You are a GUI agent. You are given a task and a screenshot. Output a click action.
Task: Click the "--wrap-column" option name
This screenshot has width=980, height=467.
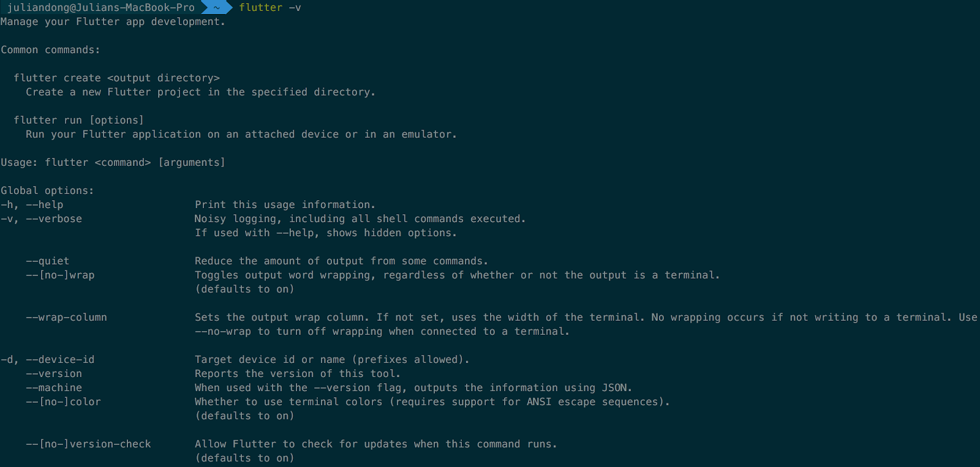click(66, 317)
